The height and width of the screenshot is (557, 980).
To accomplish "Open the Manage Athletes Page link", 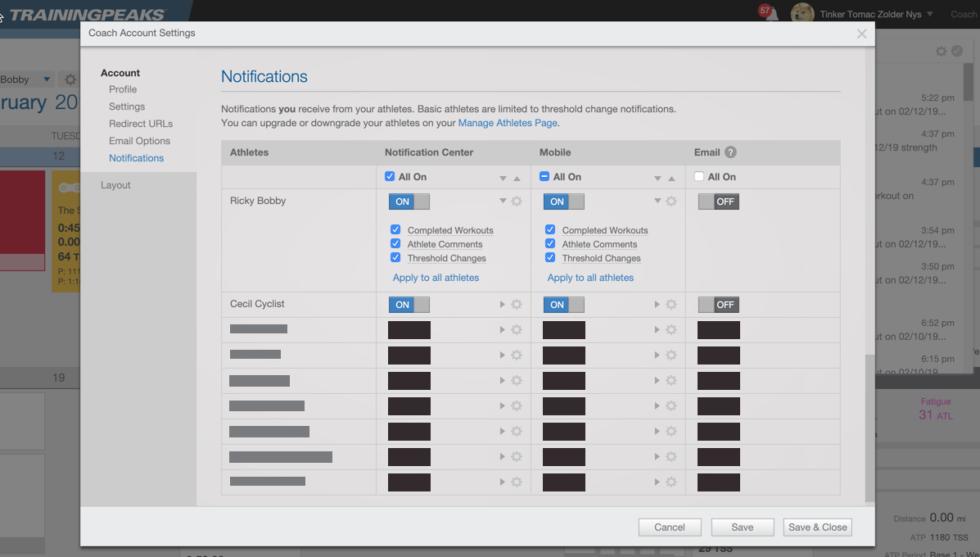I will pyautogui.click(x=508, y=123).
